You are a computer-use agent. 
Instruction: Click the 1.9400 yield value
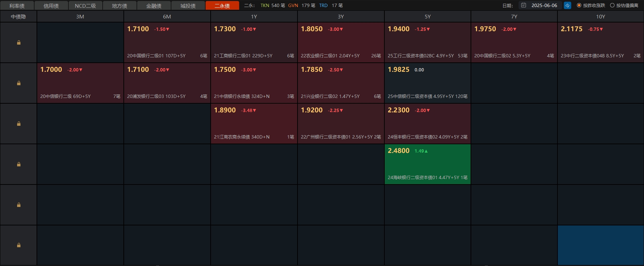coord(398,29)
